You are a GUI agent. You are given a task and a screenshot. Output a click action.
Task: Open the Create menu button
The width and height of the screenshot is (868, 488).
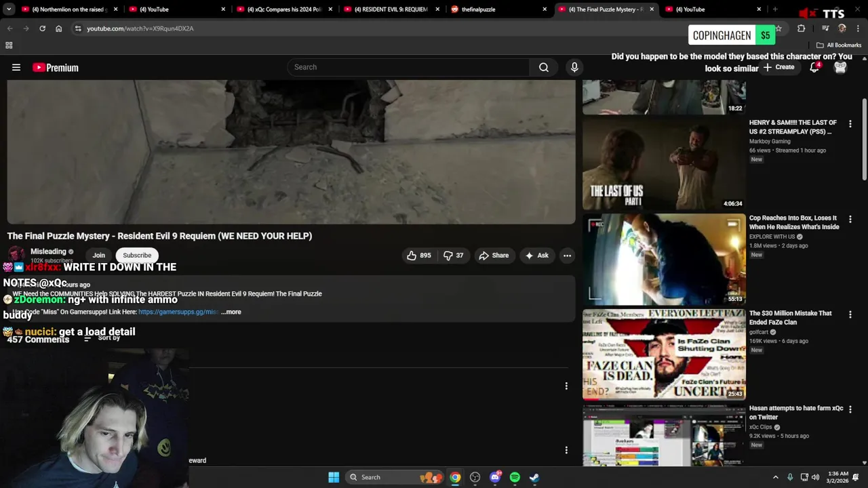(x=778, y=67)
